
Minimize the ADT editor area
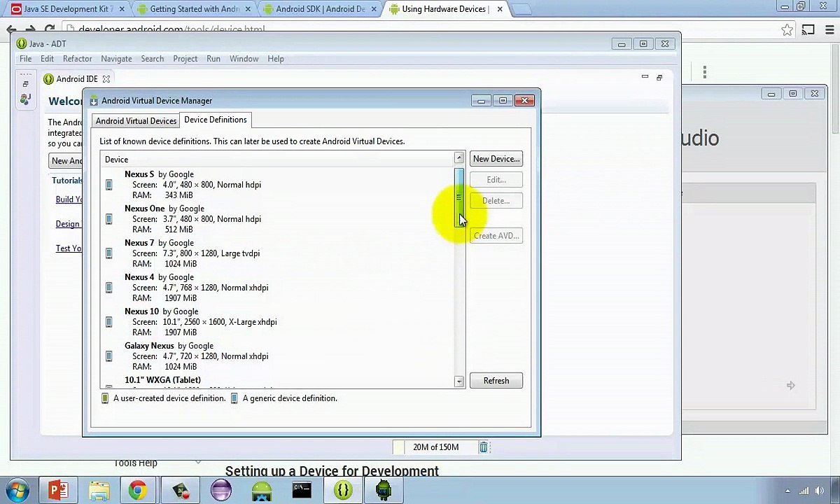pyautogui.click(x=645, y=77)
